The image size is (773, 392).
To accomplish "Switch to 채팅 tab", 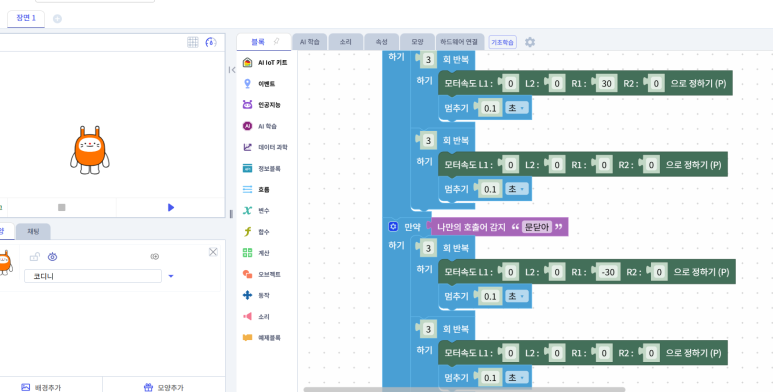I will (33, 231).
